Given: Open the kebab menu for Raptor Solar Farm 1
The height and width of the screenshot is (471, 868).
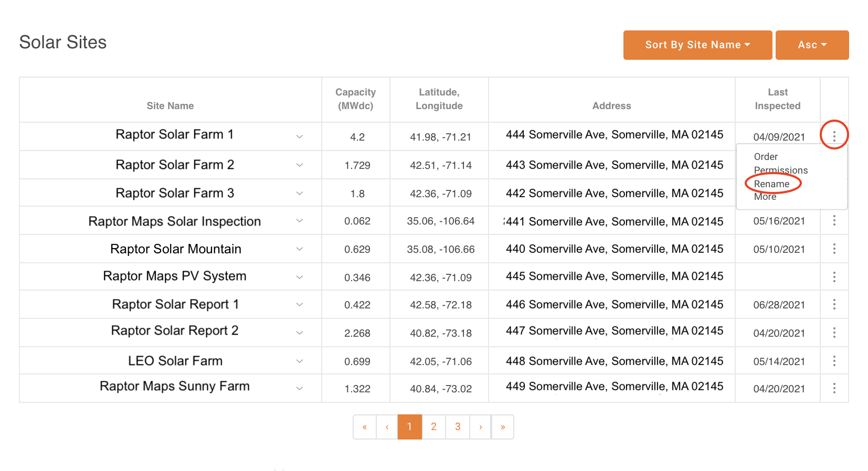Looking at the screenshot, I should (834, 136).
